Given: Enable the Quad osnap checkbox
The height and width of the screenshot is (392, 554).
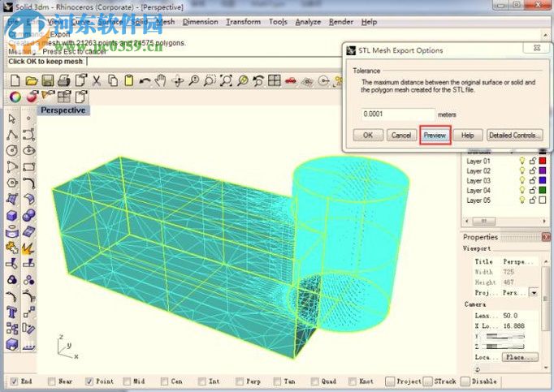Looking at the screenshot, I should pos(315,381).
